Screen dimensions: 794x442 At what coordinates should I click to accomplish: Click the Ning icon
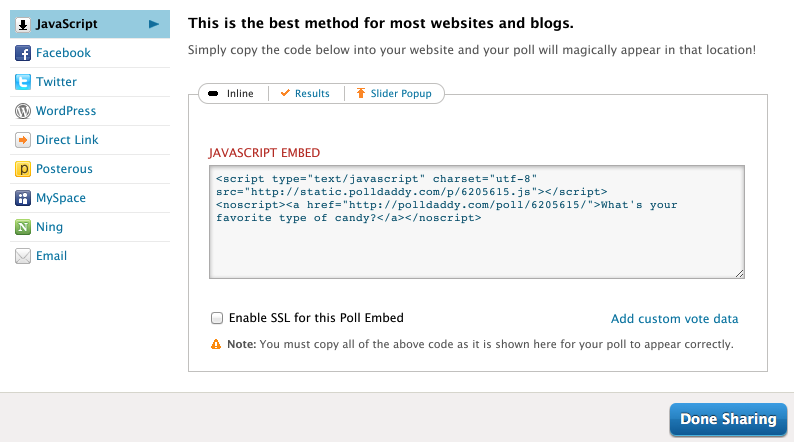[22, 227]
